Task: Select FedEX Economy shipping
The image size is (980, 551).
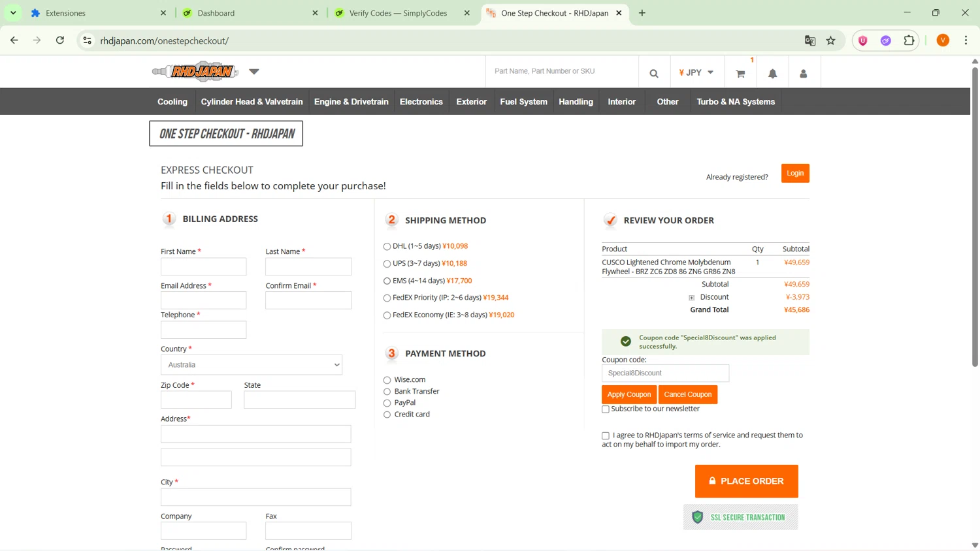Action: 387,315
